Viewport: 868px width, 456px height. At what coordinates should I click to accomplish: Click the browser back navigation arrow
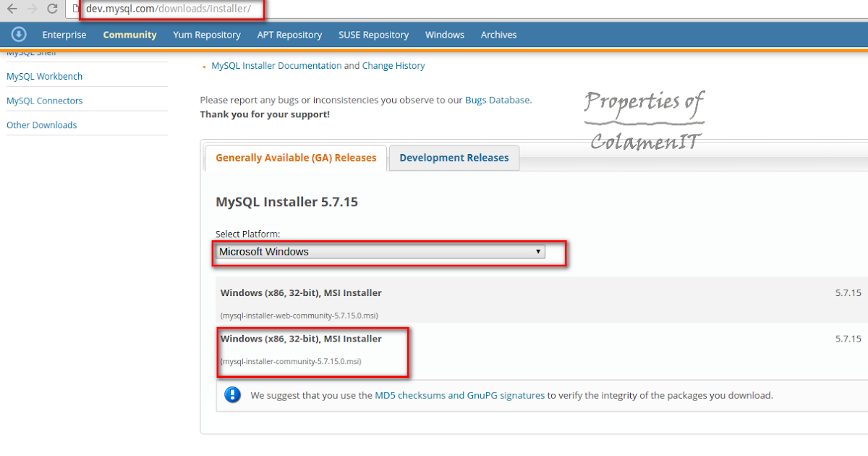(12, 9)
